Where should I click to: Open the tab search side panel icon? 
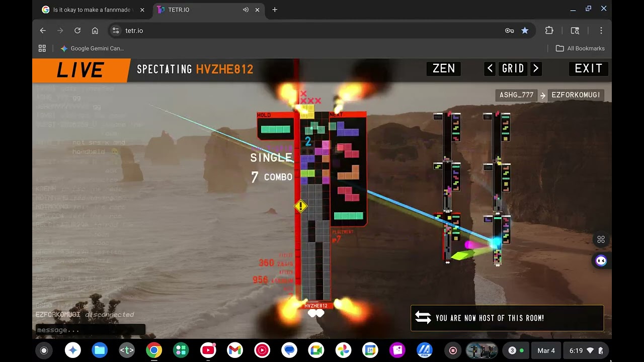pos(575,31)
